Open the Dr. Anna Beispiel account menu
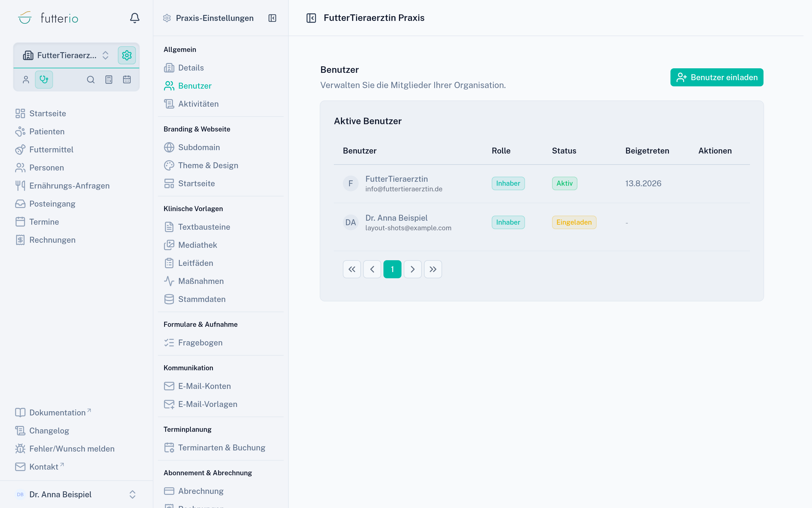This screenshot has height=508, width=812. click(76, 494)
